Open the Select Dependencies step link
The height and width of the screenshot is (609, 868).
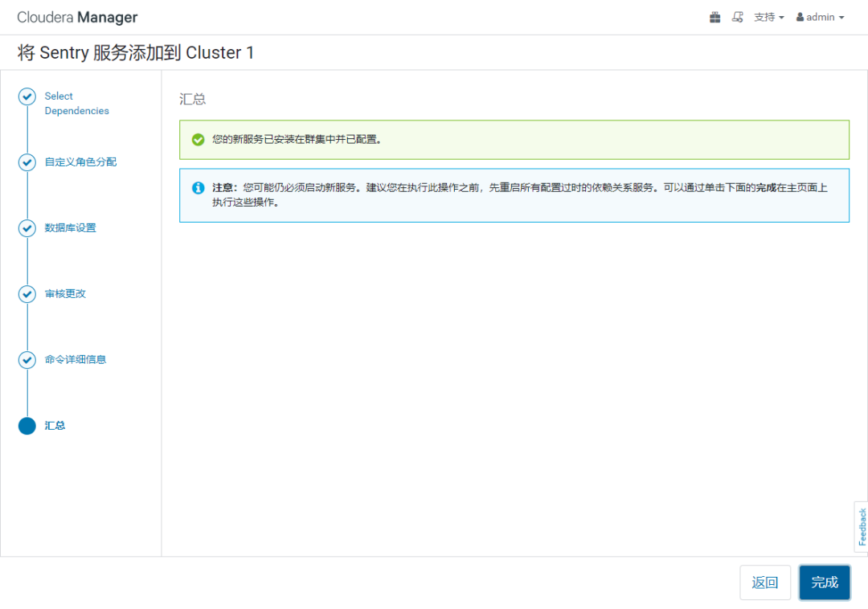(76, 104)
